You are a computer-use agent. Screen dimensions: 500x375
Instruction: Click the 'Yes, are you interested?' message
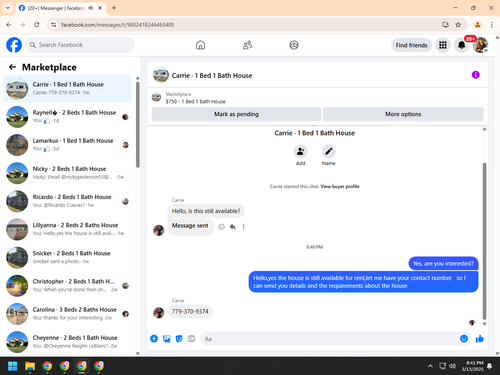[x=443, y=263]
